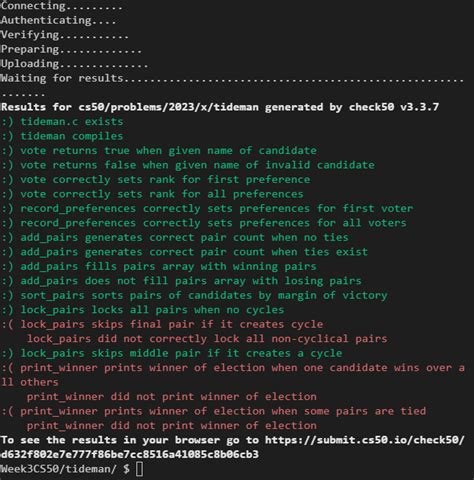
Task: Click the 'Results for cs50/problems/2023/x/tideman' header
Action: click(x=220, y=107)
